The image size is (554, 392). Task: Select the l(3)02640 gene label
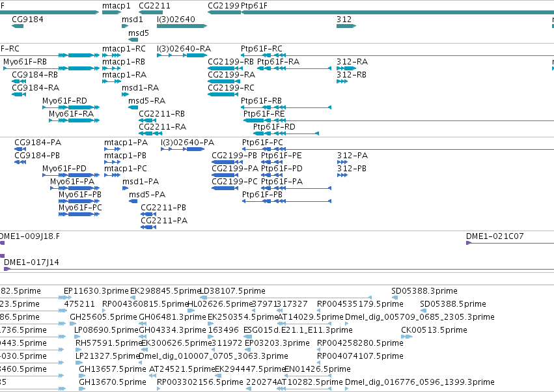pos(176,20)
